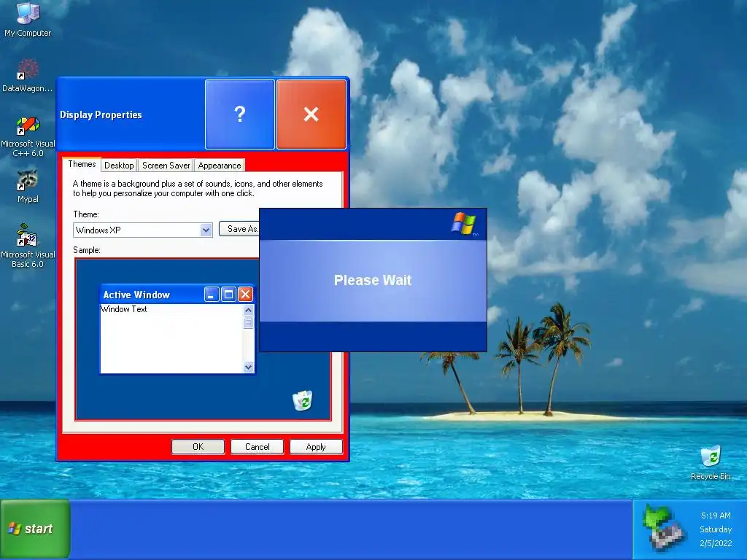Switch to the Desktop tab
747x560 pixels.
[119, 166]
